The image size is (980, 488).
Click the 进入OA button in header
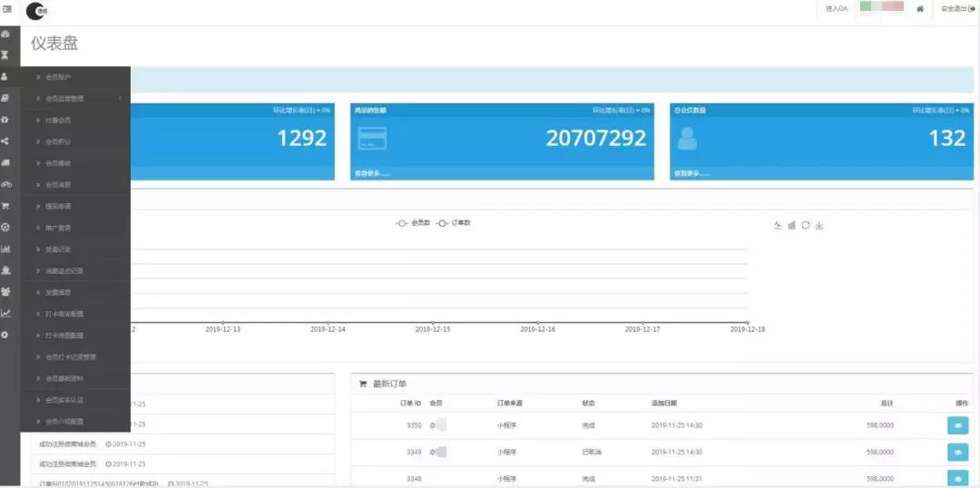point(836,9)
